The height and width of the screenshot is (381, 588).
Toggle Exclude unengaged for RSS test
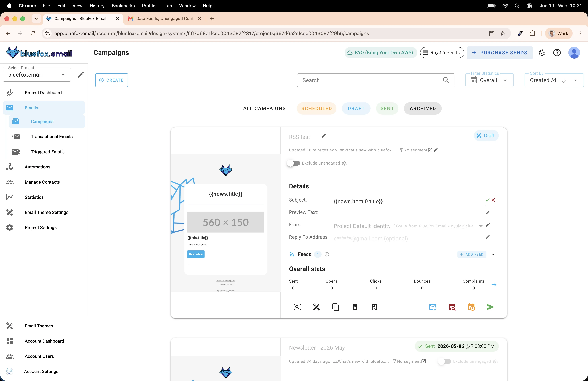[x=293, y=163]
